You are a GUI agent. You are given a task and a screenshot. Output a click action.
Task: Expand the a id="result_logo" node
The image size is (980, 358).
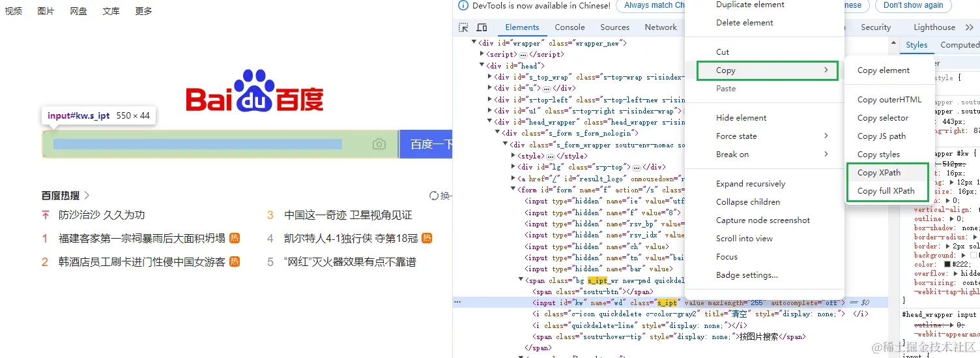click(x=513, y=179)
